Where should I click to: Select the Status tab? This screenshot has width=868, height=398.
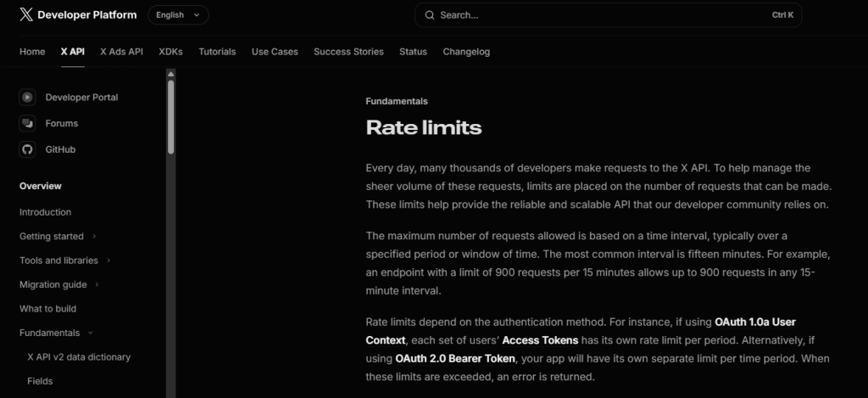pos(413,52)
